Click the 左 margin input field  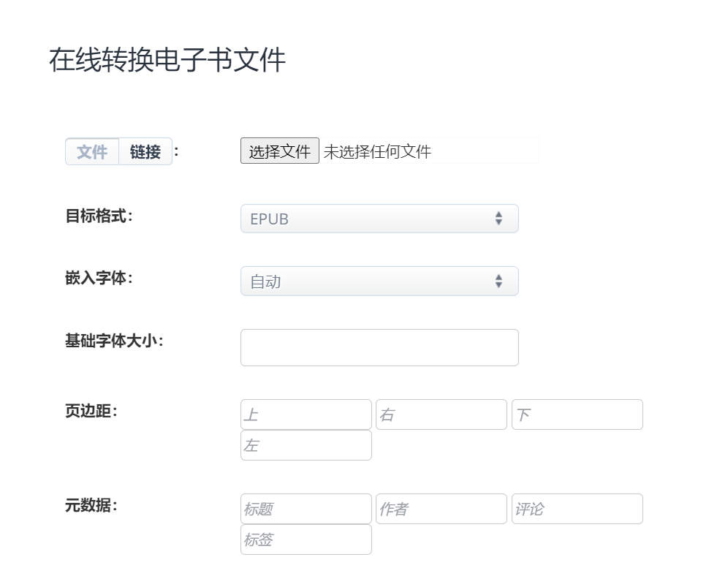click(x=306, y=445)
